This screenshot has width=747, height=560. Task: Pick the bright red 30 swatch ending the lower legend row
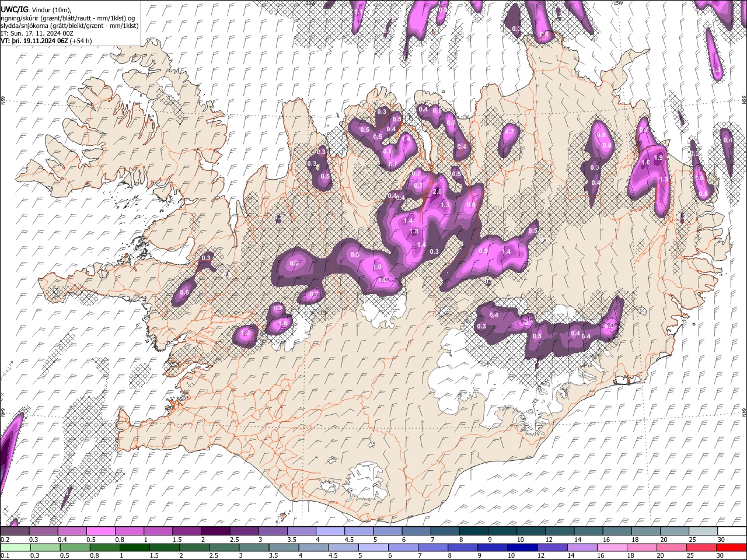coord(731,547)
